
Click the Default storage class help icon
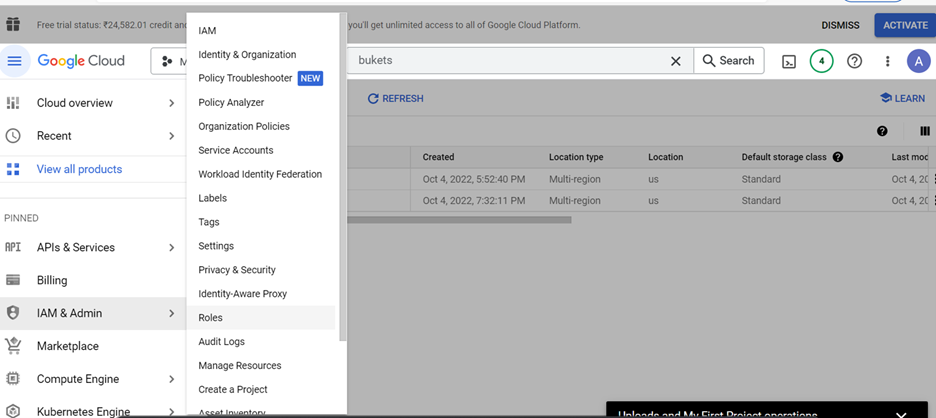pyautogui.click(x=838, y=157)
